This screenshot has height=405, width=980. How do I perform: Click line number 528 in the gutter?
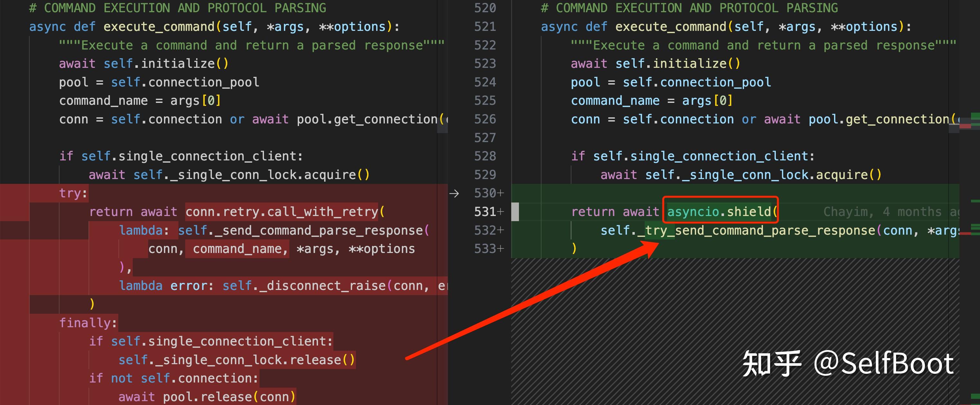point(485,156)
